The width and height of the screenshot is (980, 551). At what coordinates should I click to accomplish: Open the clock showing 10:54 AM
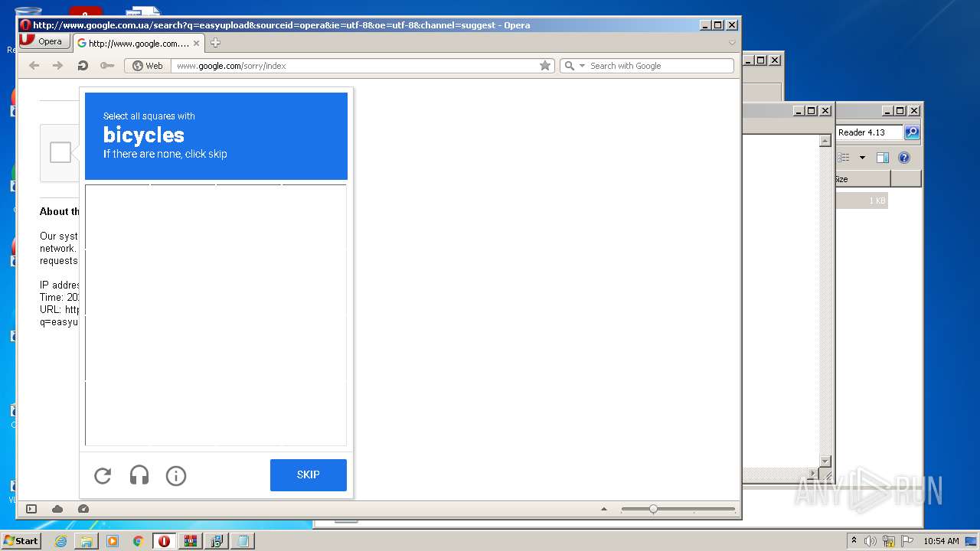[x=941, y=541]
